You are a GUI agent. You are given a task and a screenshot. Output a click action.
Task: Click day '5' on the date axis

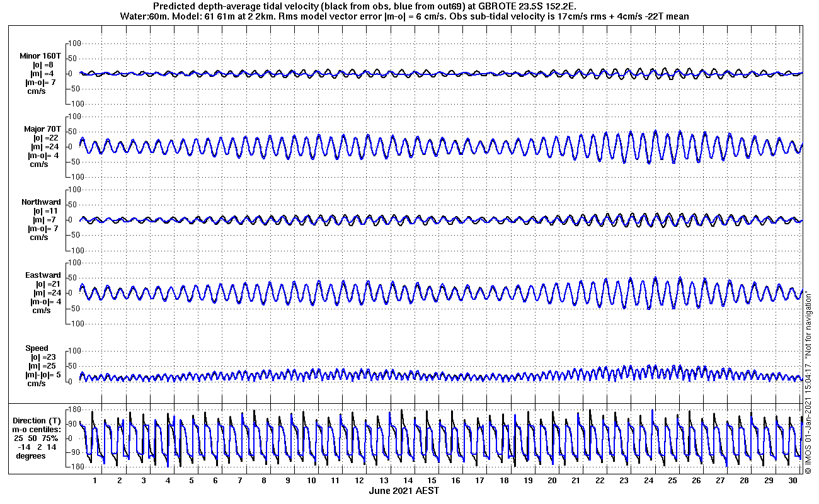(191, 481)
